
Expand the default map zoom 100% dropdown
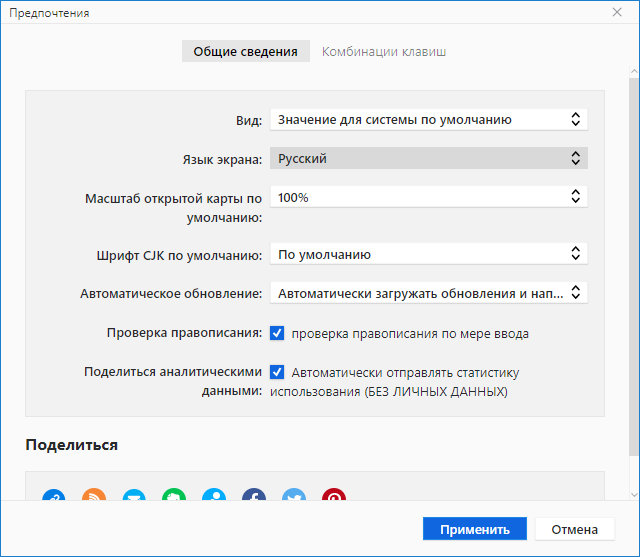pos(428,197)
